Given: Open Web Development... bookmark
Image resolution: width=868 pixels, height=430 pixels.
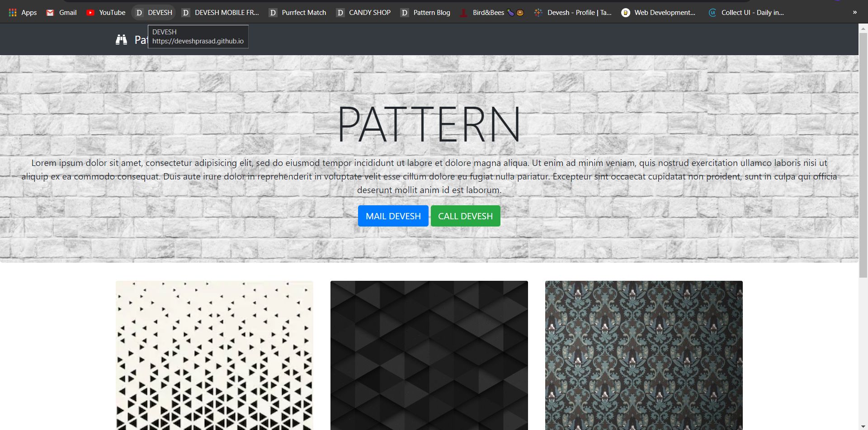Looking at the screenshot, I should (658, 13).
